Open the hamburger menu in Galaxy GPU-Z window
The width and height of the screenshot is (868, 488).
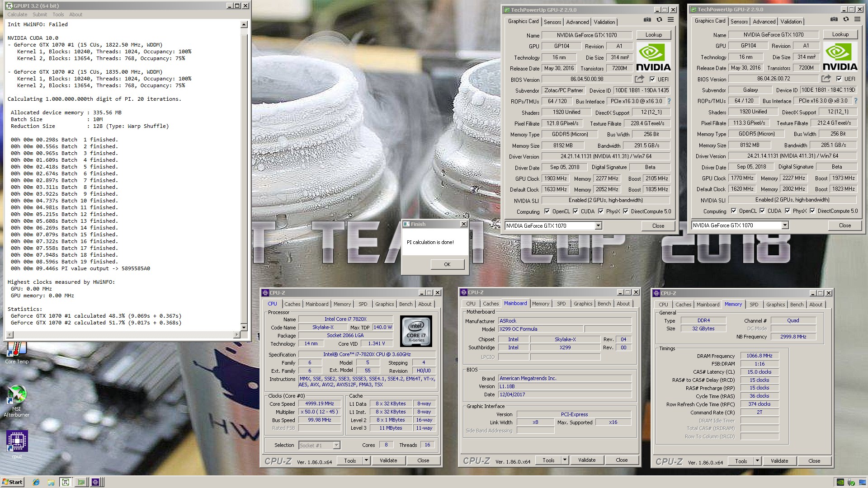point(857,19)
